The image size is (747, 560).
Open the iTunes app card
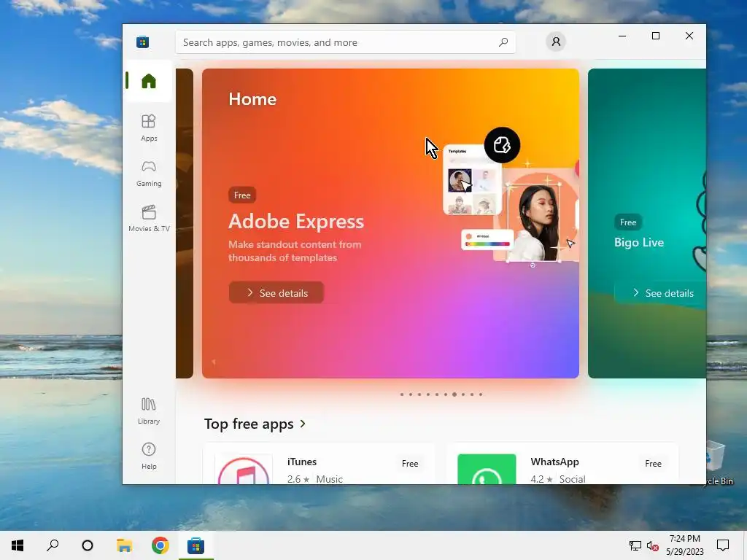319,464
